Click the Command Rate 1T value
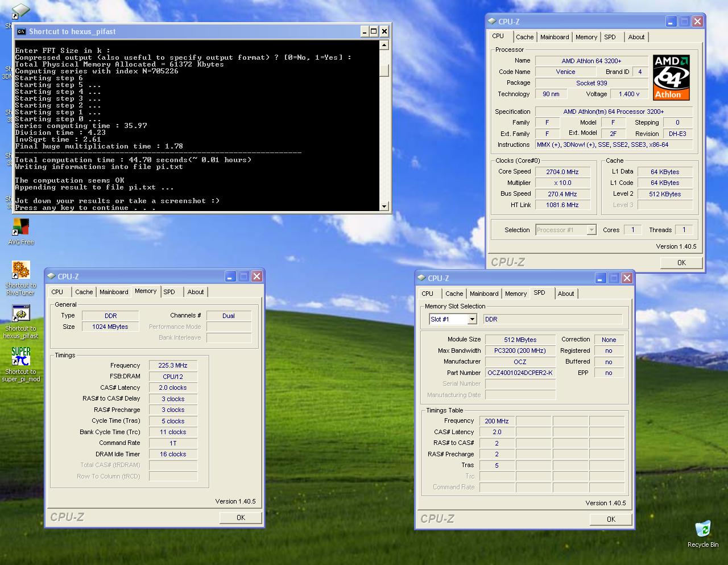This screenshot has width=728, height=565. coord(172,443)
